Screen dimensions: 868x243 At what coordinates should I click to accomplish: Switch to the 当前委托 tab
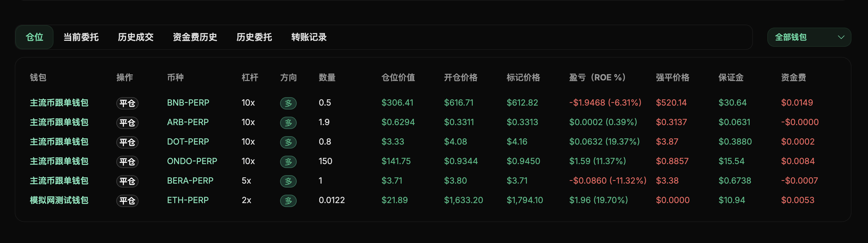tap(81, 37)
